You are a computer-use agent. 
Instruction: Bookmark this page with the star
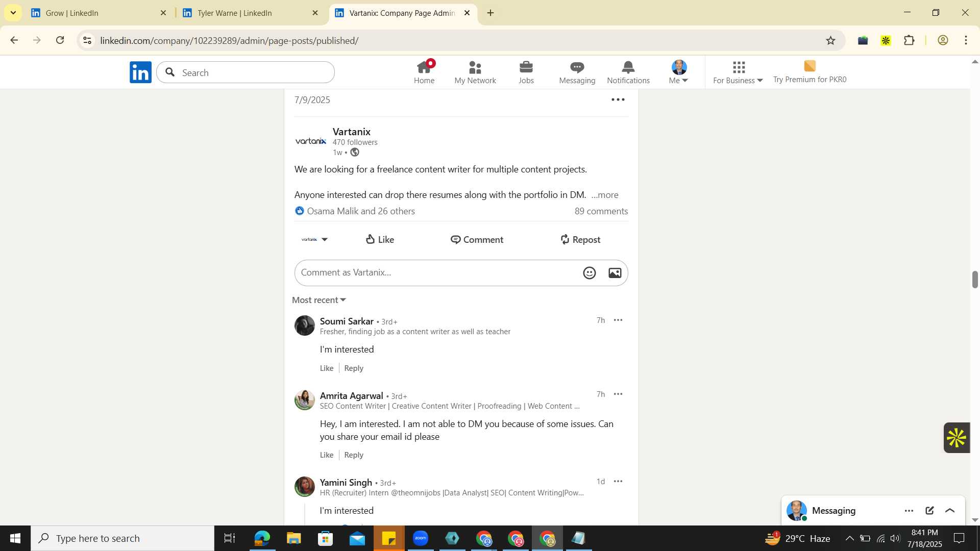coord(830,40)
